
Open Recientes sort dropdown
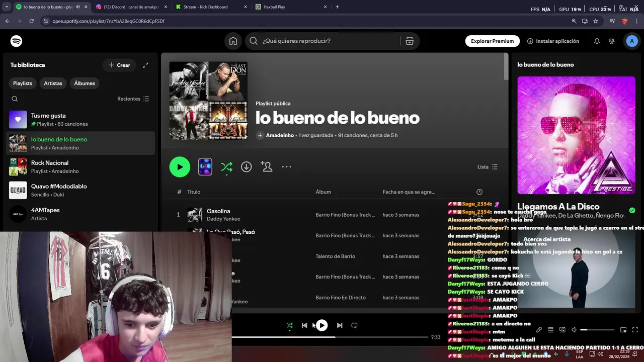coord(133,99)
